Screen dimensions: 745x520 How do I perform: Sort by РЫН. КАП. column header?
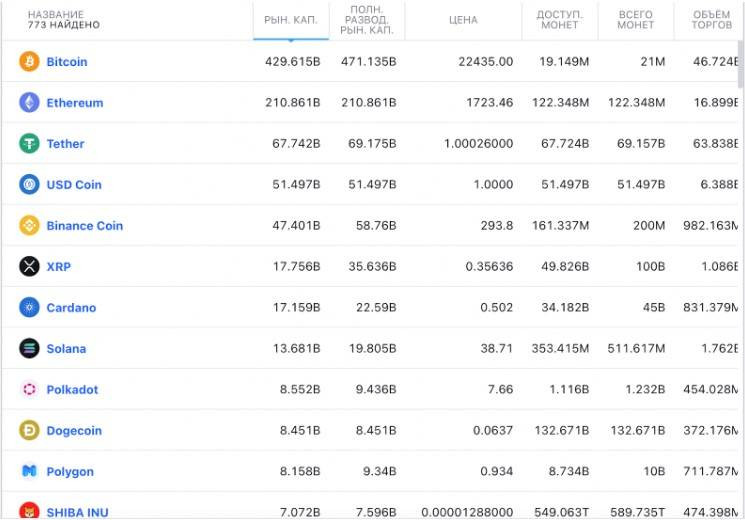[291, 20]
